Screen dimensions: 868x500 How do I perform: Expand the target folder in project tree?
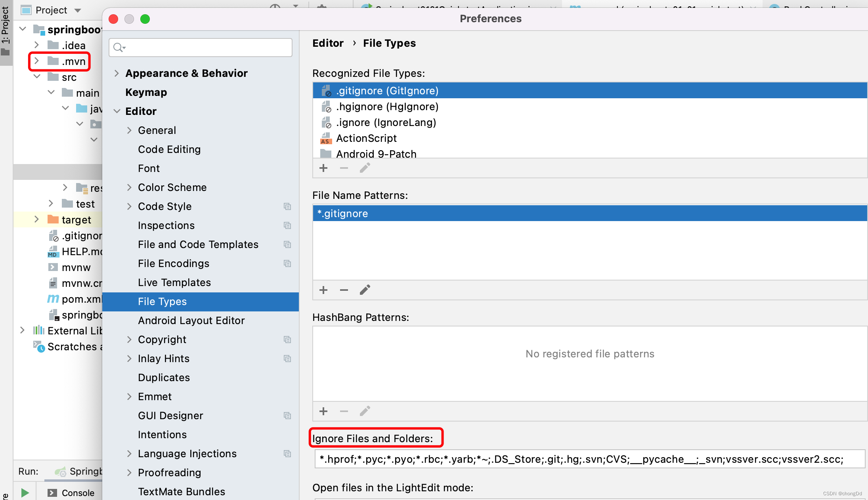(36, 219)
